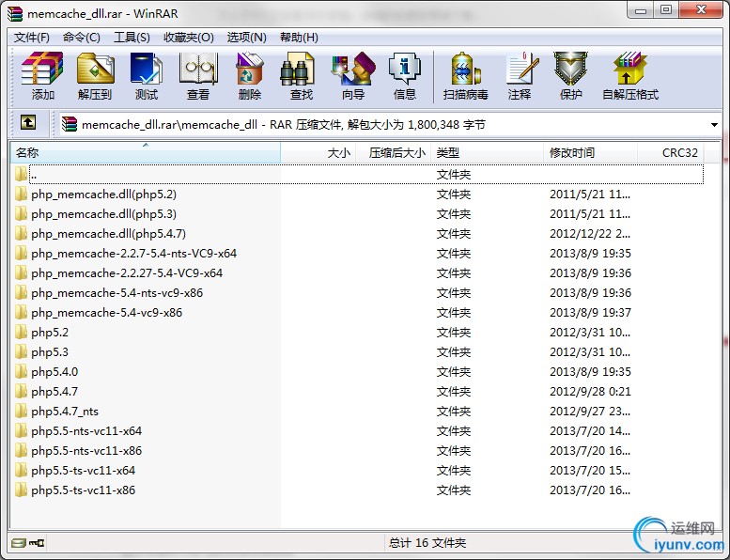Screen dimensions: 730x560
Task: Open the 工具(S) menu
Action: [x=132, y=38]
